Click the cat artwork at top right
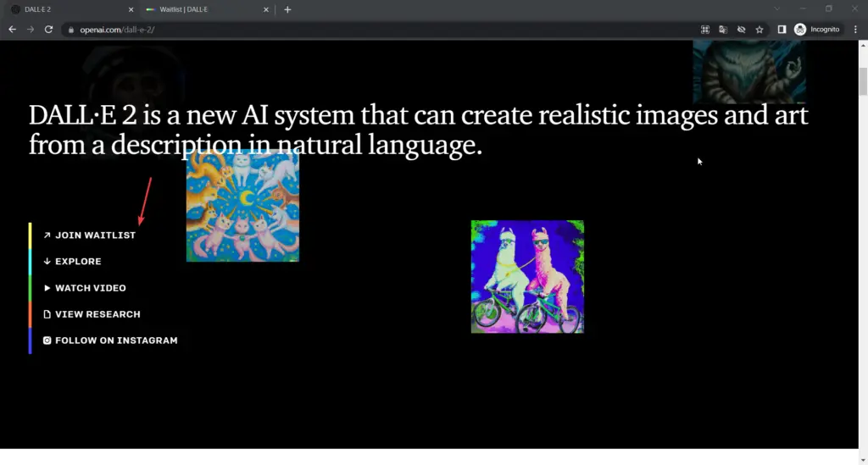Screen dimensions: 868x465 coord(749,72)
